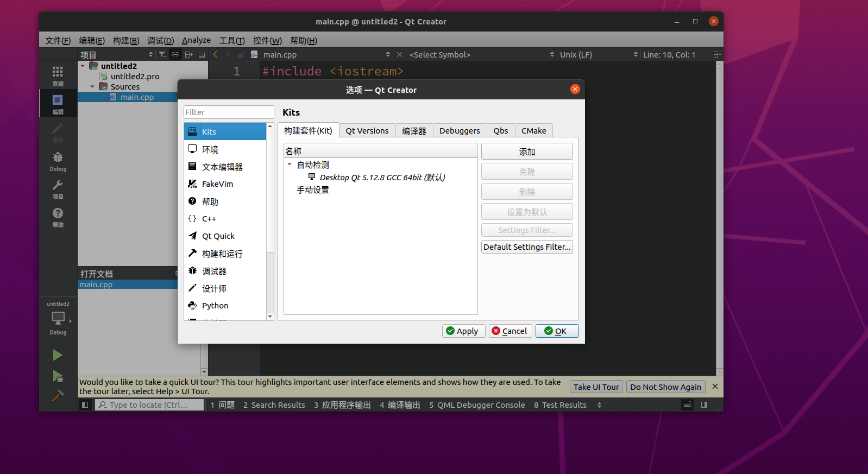
Task: Open the main.cpp open-documents dropdown
Action: click(x=326, y=54)
